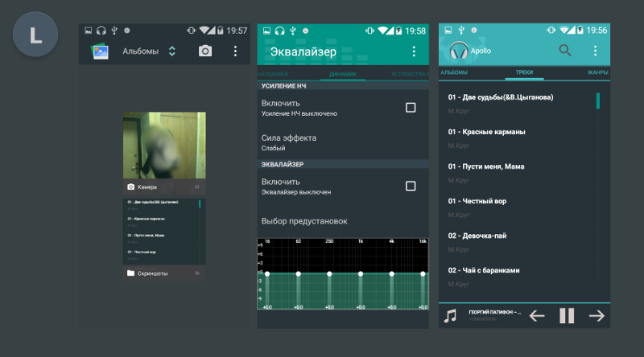
Task: Switch to the НАУШНИКИ tab
Action: pyautogui.click(x=273, y=74)
